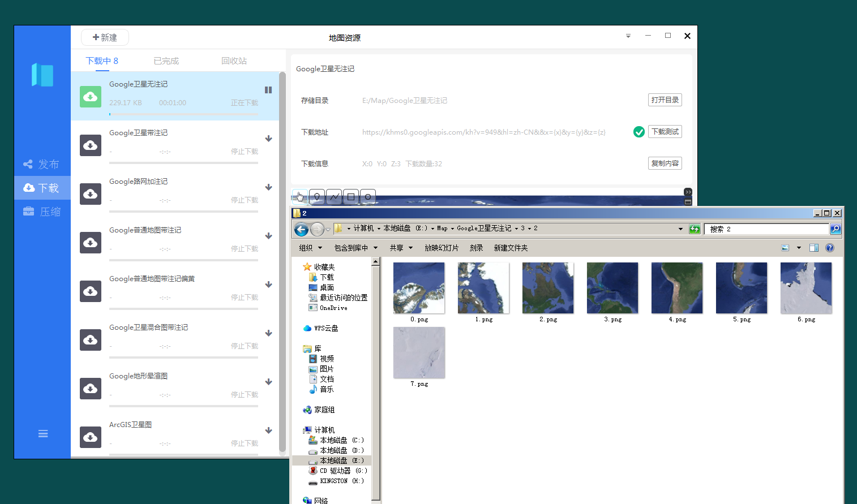Select thumbnail 3.png
Screen dimensions: 857x504
coord(612,288)
